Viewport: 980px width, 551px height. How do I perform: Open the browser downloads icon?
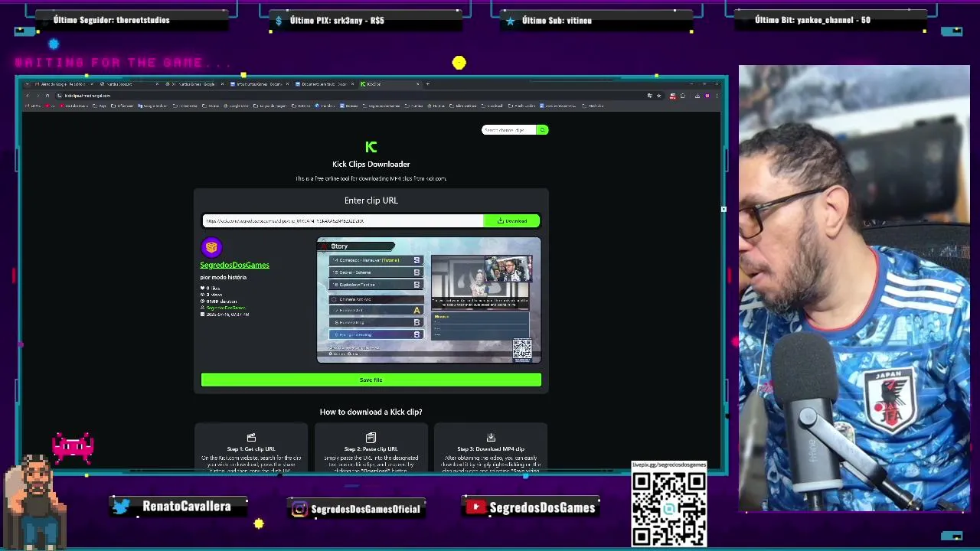point(697,96)
